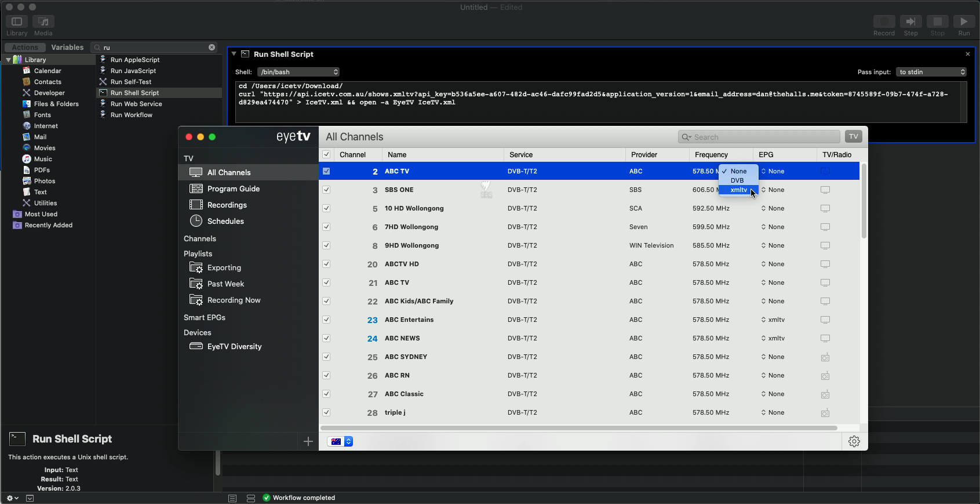
Task: Click the EyeTV channel list horizontal scrollbar
Action: click(x=579, y=428)
